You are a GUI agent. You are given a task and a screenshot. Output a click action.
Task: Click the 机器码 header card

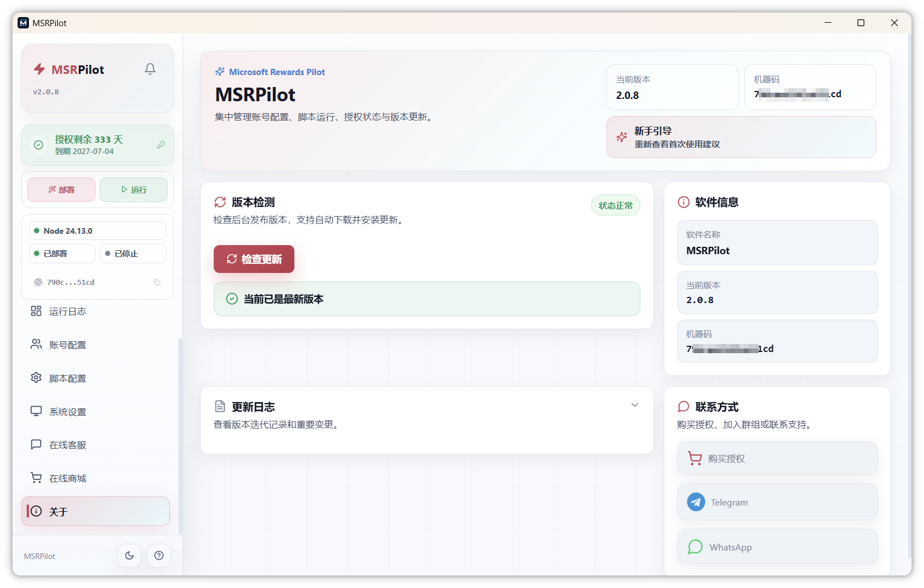[x=810, y=87]
